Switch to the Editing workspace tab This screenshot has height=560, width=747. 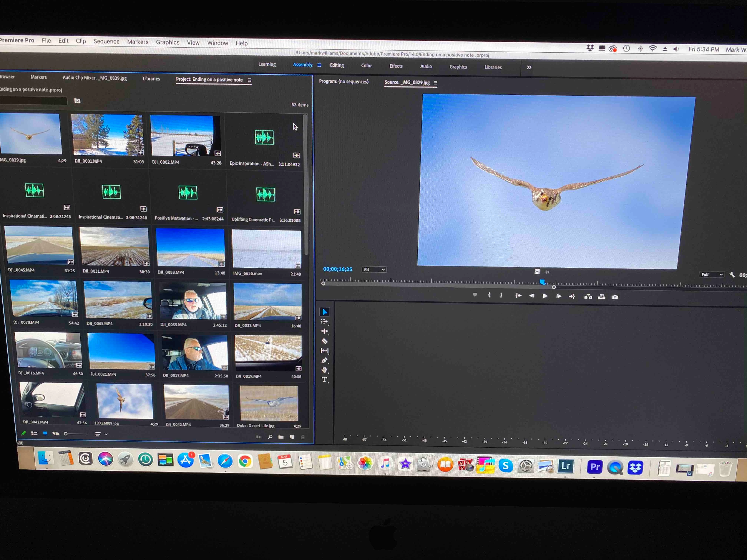[337, 65]
